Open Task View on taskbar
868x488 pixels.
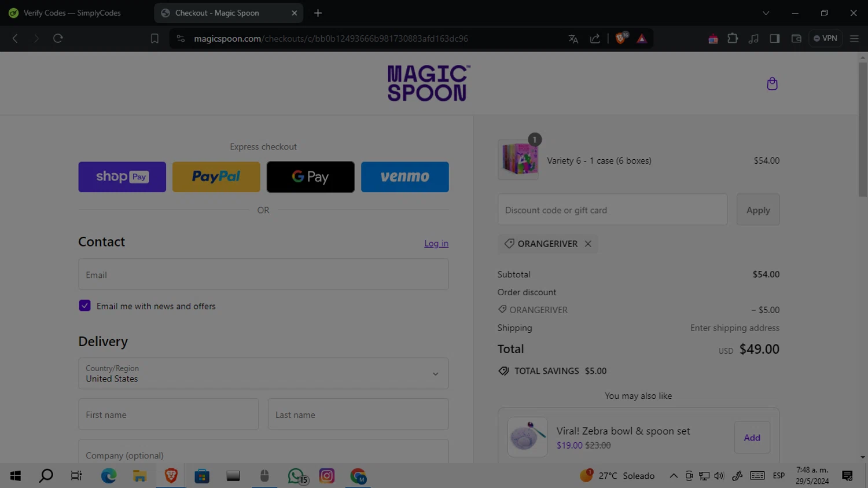pos(76,476)
